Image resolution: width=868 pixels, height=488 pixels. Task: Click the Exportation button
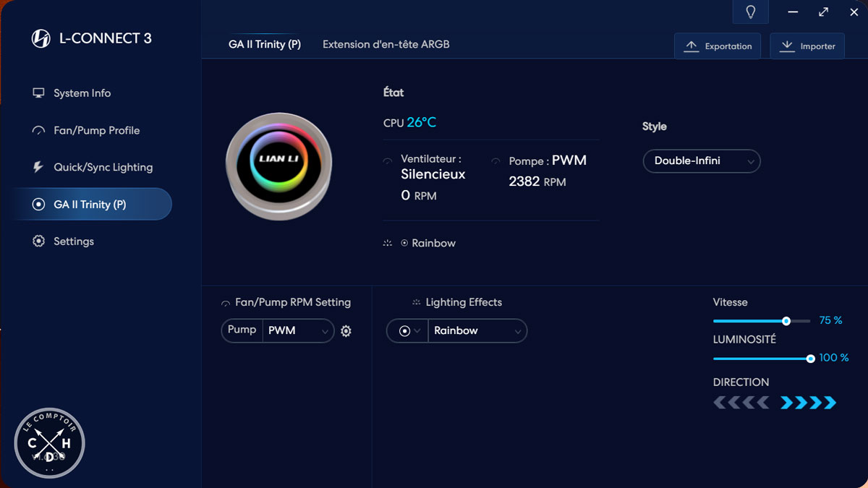pyautogui.click(x=718, y=46)
